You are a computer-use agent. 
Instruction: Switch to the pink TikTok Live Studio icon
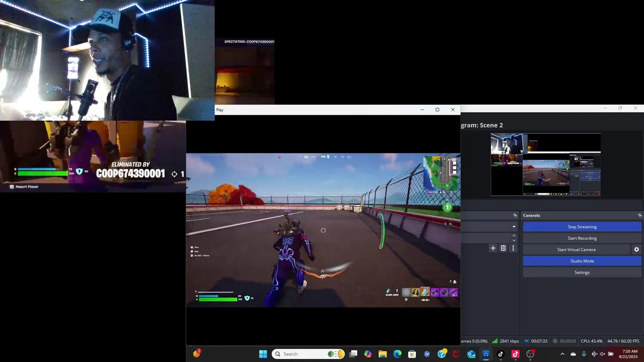515,354
